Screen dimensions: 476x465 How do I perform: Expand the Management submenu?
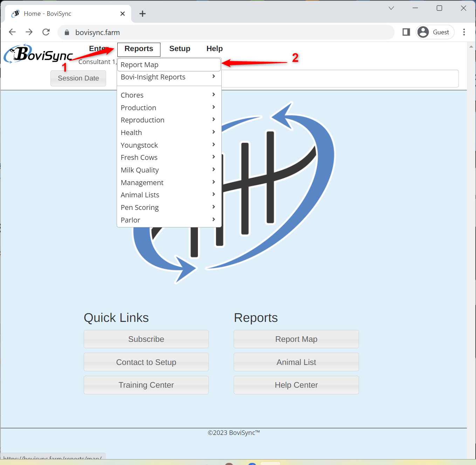click(x=169, y=183)
